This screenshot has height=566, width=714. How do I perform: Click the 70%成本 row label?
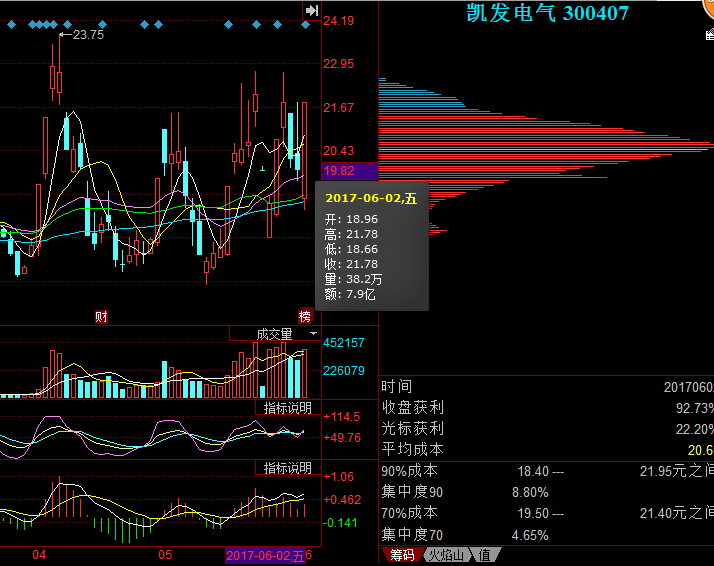click(x=409, y=513)
